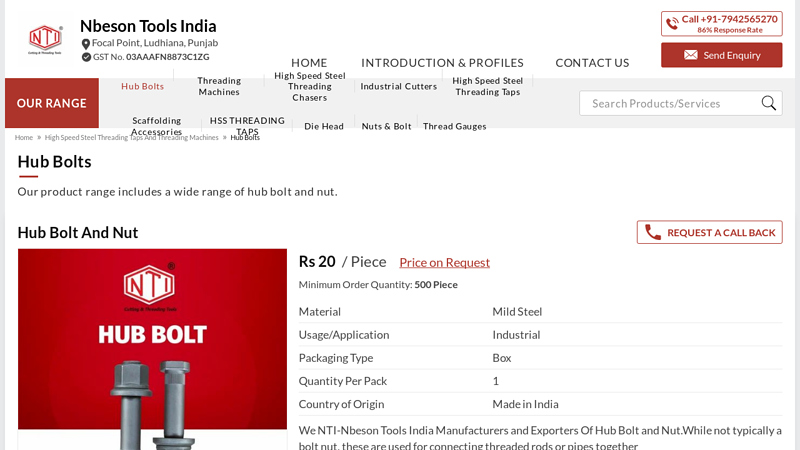Click the envelope icon in Send Enquiry
Image resolution: width=800 pixels, height=450 pixels.
pyautogui.click(x=690, y=55)
